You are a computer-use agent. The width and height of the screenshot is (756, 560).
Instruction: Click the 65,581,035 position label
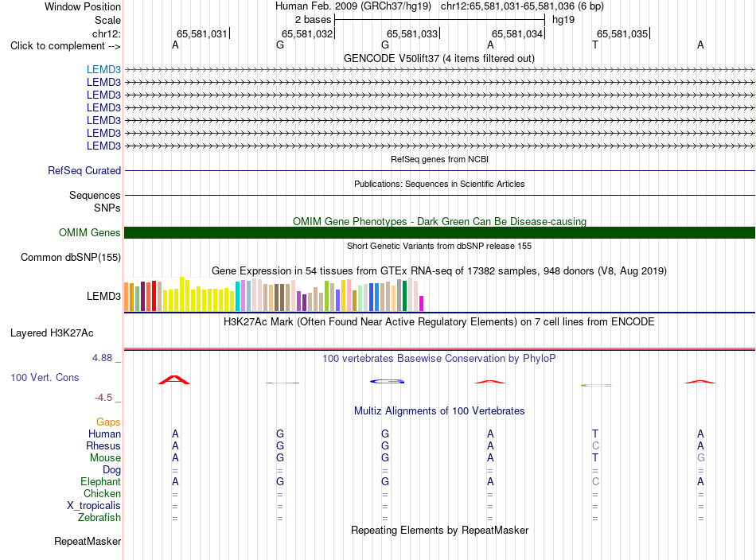622,33
